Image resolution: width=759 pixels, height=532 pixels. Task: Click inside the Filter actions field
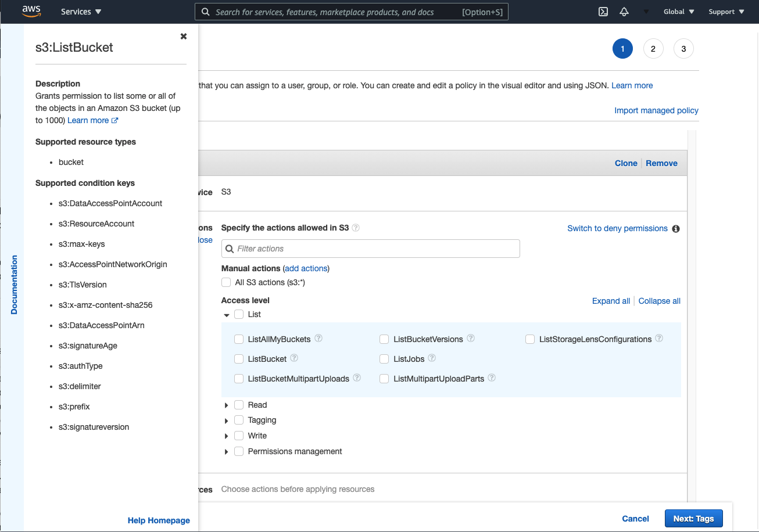coord(370,248)
